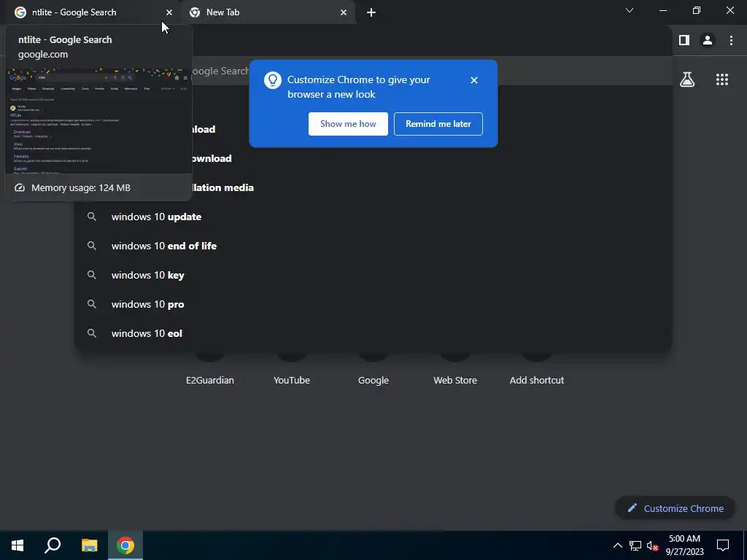This screenshot has height=560, width=747.
Task: Open the tab search dropdown arrow
Action: click(x=630, y=10)
